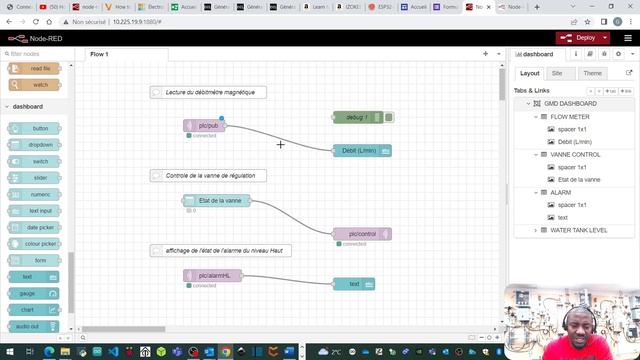Screen dimensions: 640x360
Task: Switch to the Theme tab
Action: (x=592, y=73)
